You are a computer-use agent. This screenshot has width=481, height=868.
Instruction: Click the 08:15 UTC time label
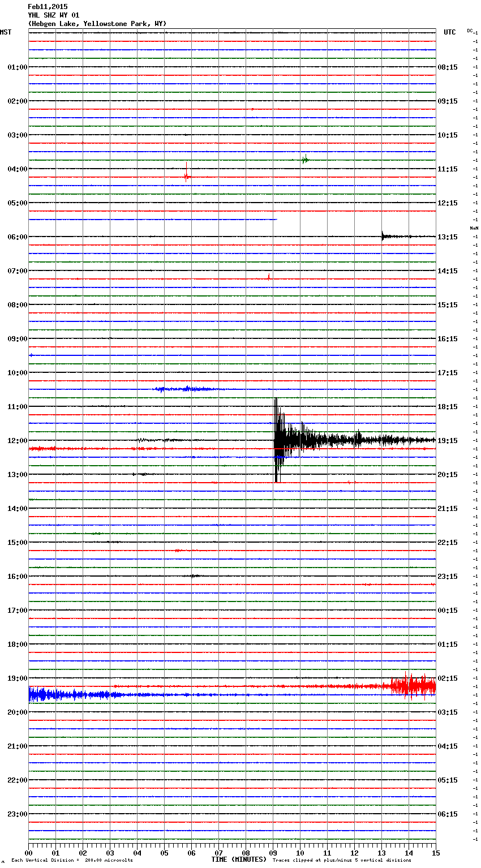coord(448,67)
